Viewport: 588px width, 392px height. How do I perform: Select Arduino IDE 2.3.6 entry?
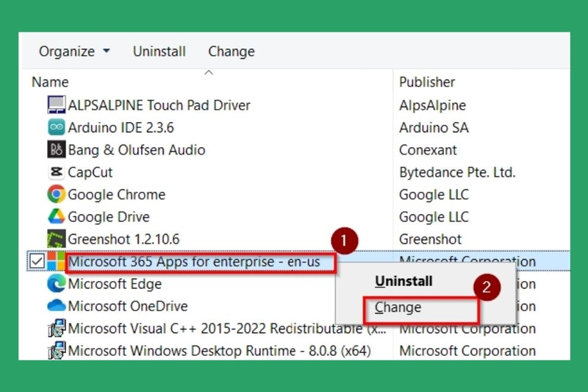tap(121, 127)
